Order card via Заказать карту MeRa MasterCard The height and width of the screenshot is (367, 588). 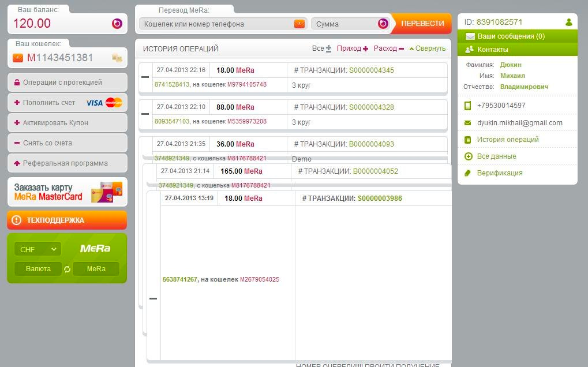[68, 192]
